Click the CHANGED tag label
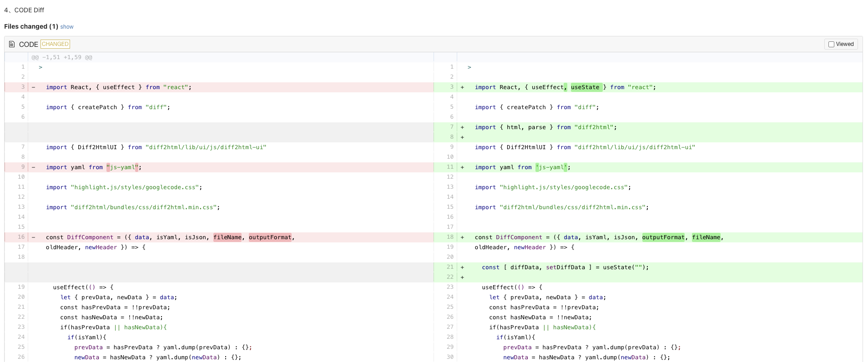 click(55, 44)
